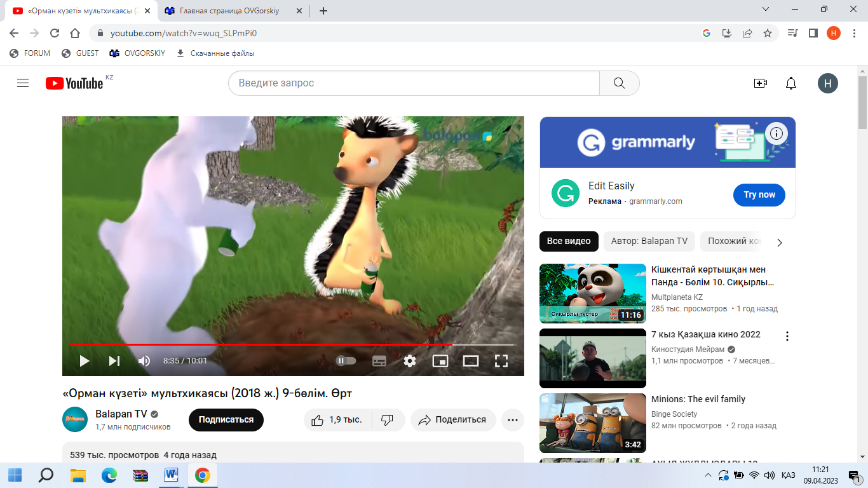The width and height of the screenshot is (868, 488).
Task: Click the address bar URL
Action: [184, 33]
